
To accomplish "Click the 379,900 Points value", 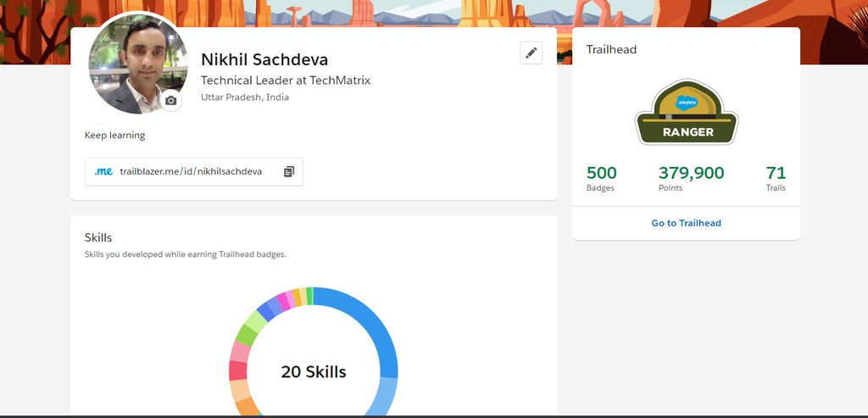I will (691, 173).
